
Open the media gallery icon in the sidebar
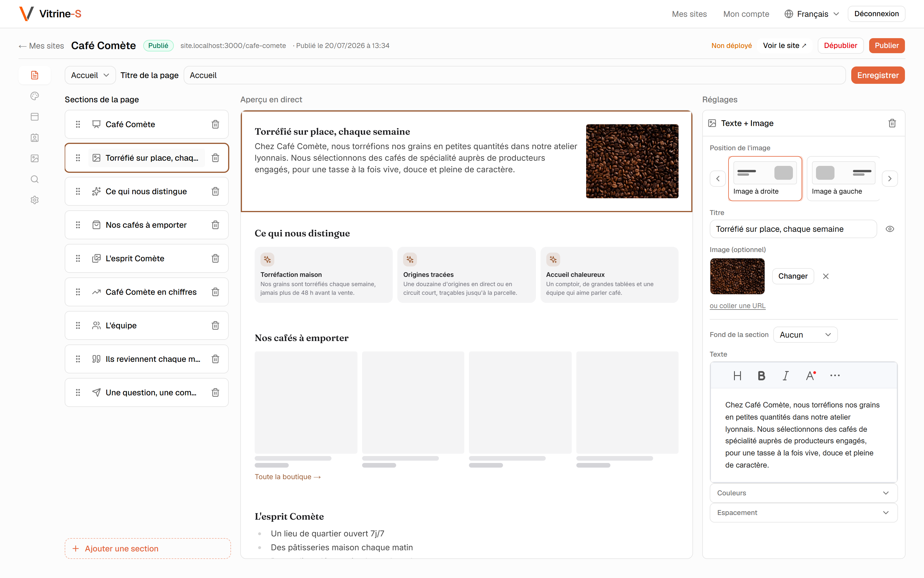[35, 158]
